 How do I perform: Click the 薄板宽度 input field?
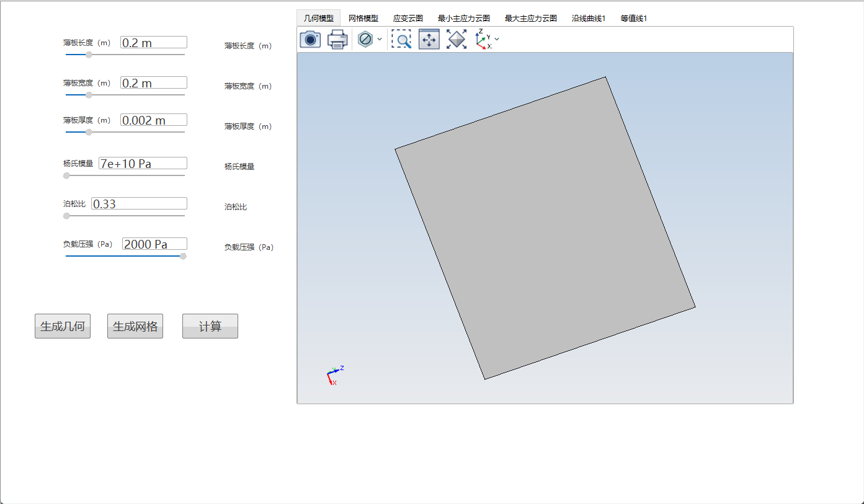pos(154,82)
